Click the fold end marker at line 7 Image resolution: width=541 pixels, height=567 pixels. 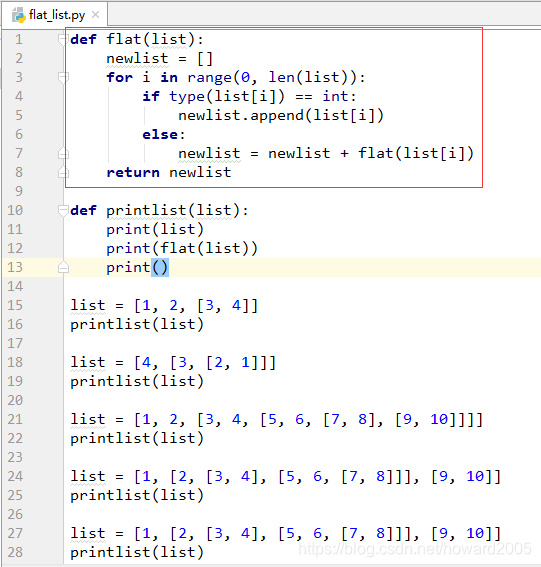pyautogui.click(x=63, y=153)
